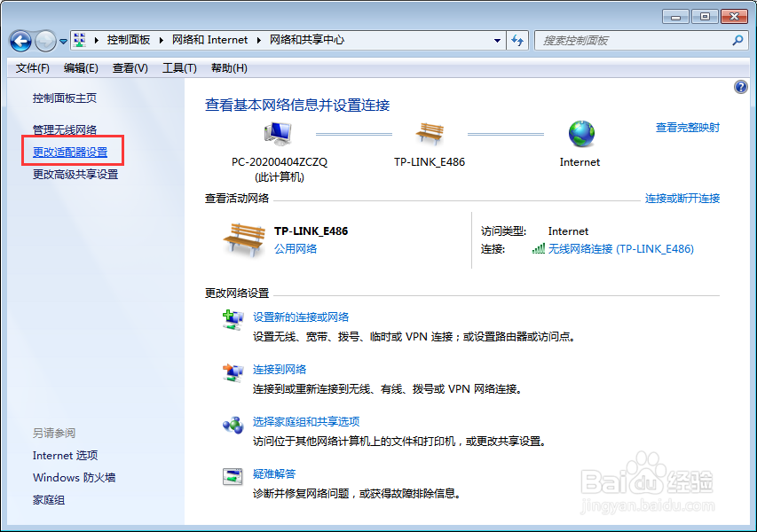Screen dimensions: 757x532
Task: Open the recent pages dropdown arrow
Action: (63, 42)
